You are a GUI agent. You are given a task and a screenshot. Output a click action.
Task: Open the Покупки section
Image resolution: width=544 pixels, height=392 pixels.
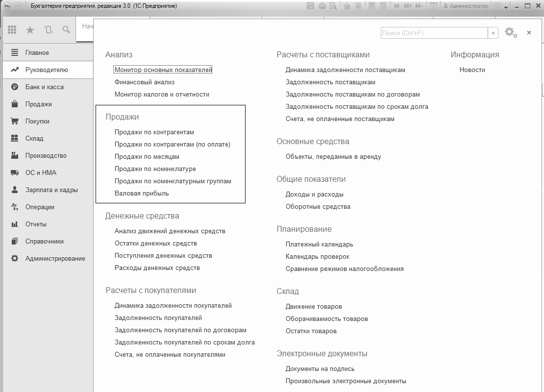(48, 122)
